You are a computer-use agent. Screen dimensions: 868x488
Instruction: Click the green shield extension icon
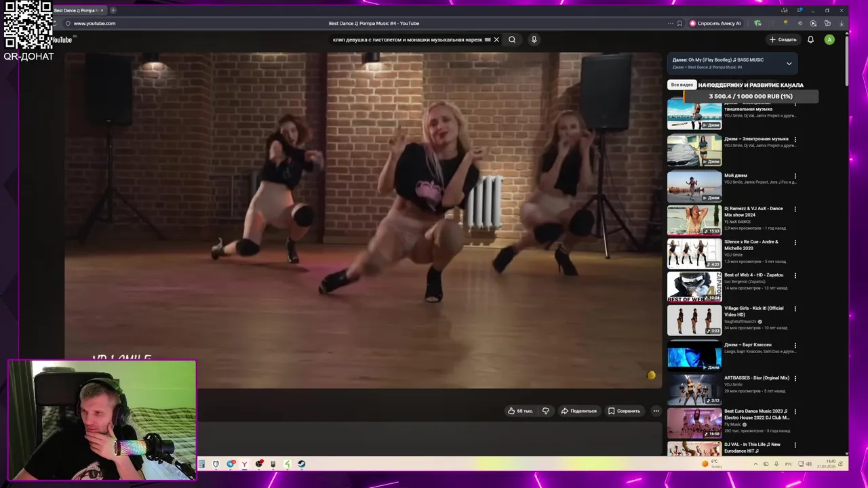pyautogui.click(x=757, y=23)
